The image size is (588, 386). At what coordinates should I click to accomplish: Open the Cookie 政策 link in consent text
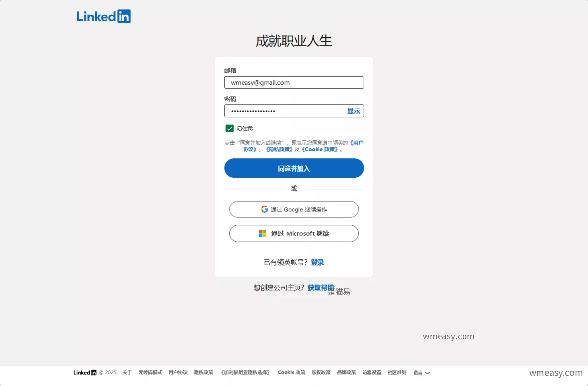(319, 149)
